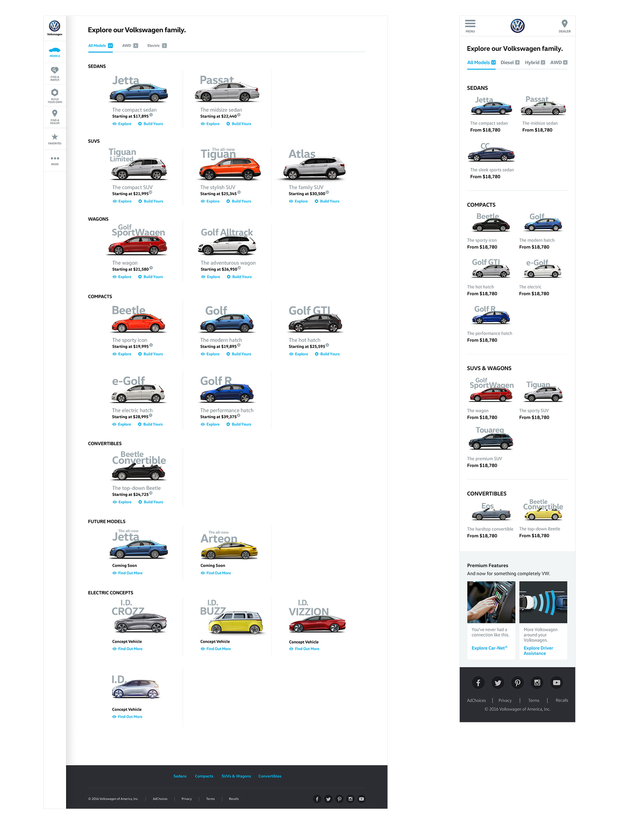Select Build Your Own sidebar icon
The width and height of the screenshot is (620, 840).
55,96
